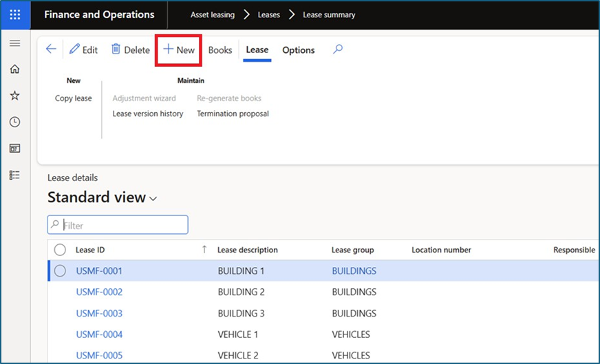This screenshot has height=364, width=600.
Task: Click the New button
Action: point(179,50)
